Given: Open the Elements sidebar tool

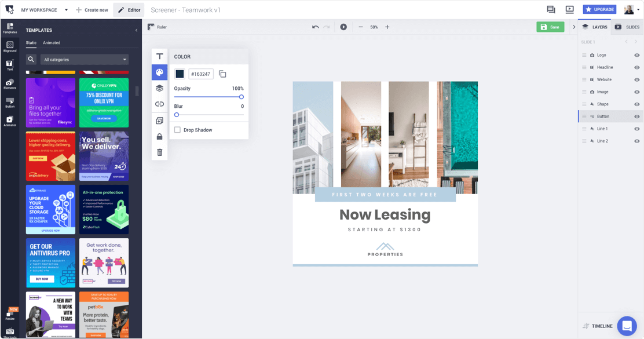Looking at the screenshot, I should (10, 84).
